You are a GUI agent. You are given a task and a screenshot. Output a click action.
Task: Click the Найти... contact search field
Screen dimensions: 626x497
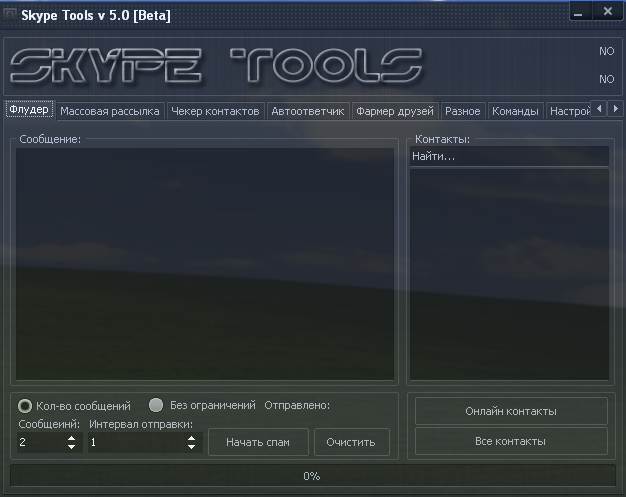[509, 157]
